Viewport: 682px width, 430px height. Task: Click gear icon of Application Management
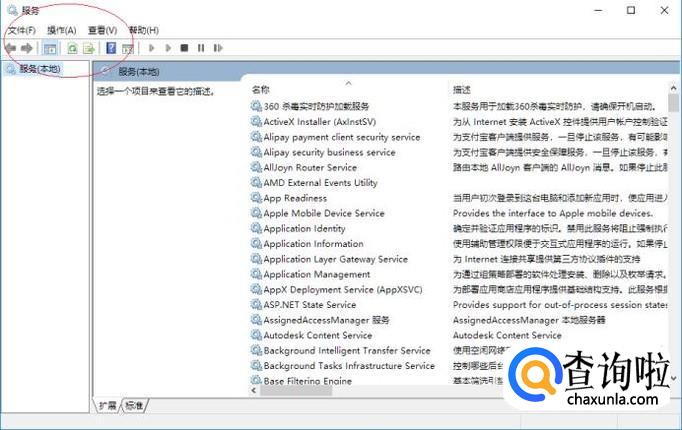tap(256, 274)
